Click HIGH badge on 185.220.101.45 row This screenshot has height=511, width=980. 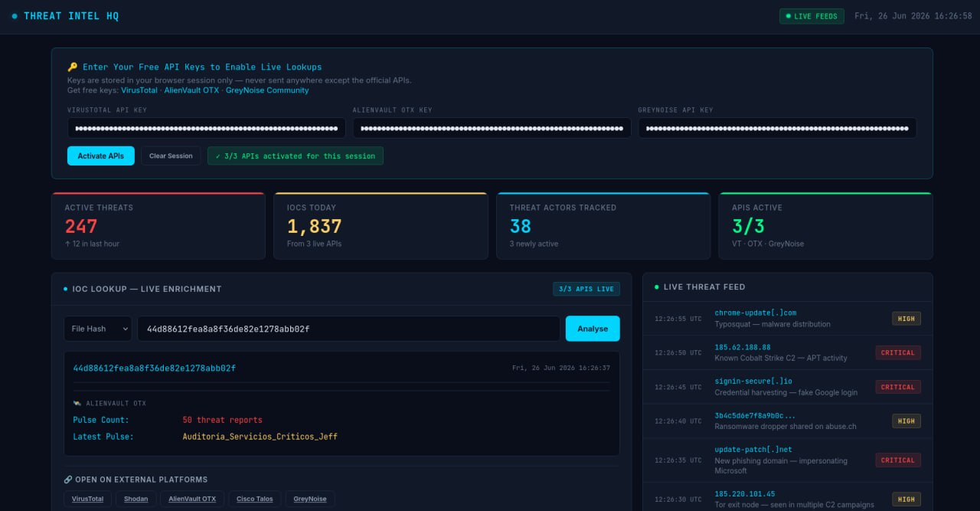[906, 499]
